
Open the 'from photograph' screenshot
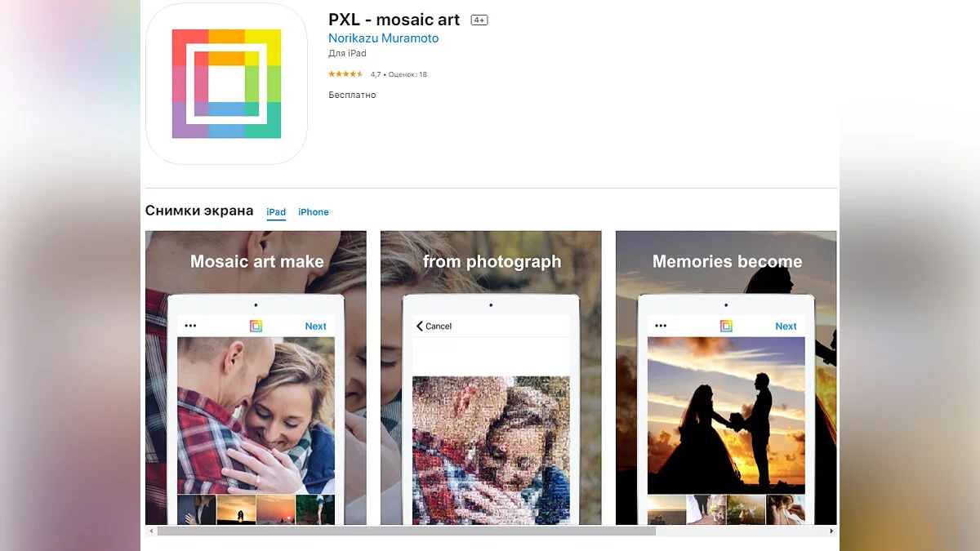(x=491, y=378)
